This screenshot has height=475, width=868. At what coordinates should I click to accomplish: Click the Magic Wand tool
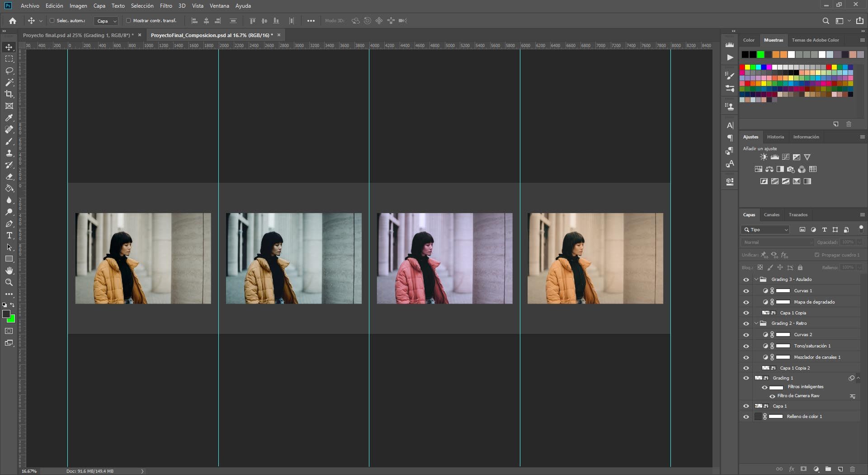click(9, 82)
